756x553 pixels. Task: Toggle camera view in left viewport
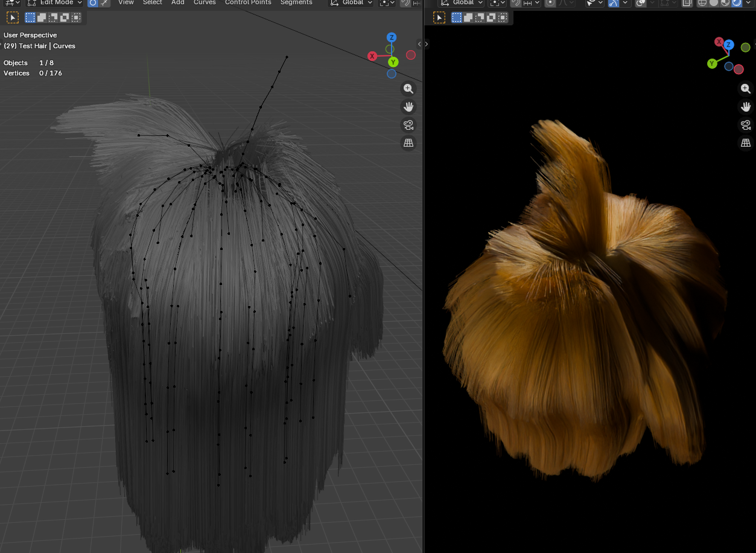(408, 125)
